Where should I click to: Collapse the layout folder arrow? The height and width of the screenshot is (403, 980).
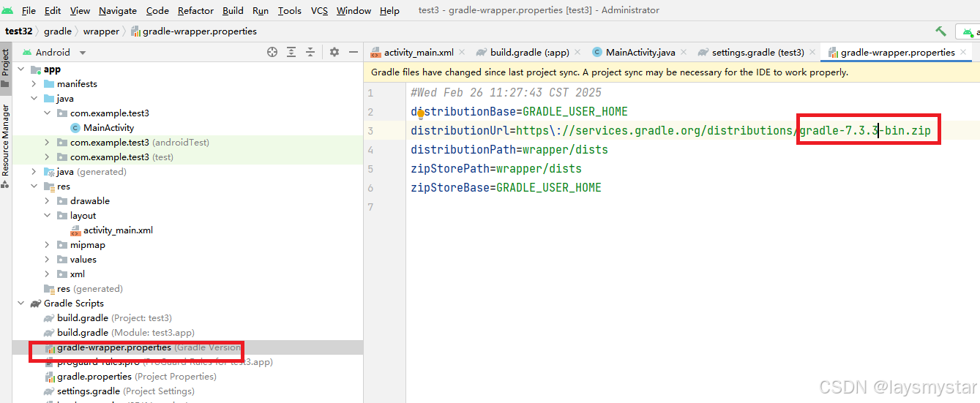(x=47, y=216)
